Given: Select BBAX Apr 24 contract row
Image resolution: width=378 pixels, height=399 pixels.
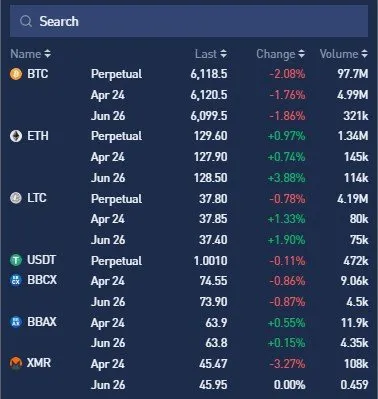Looking at the screenshot, I should point(189,323).
